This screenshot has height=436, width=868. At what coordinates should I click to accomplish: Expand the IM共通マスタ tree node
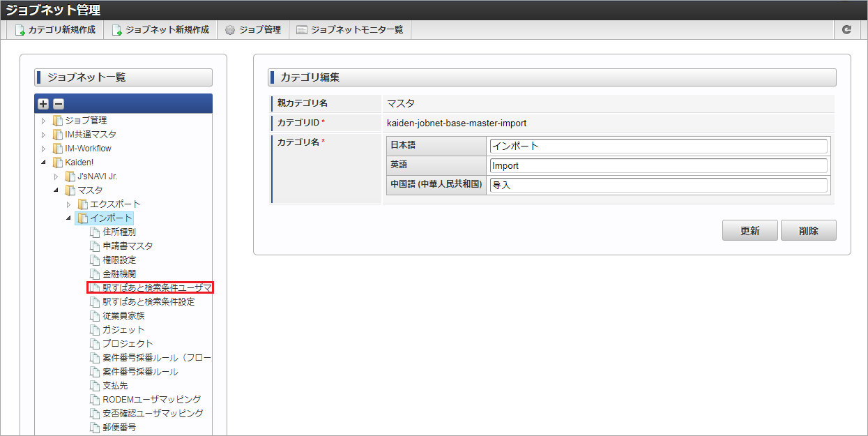[43, 135]
